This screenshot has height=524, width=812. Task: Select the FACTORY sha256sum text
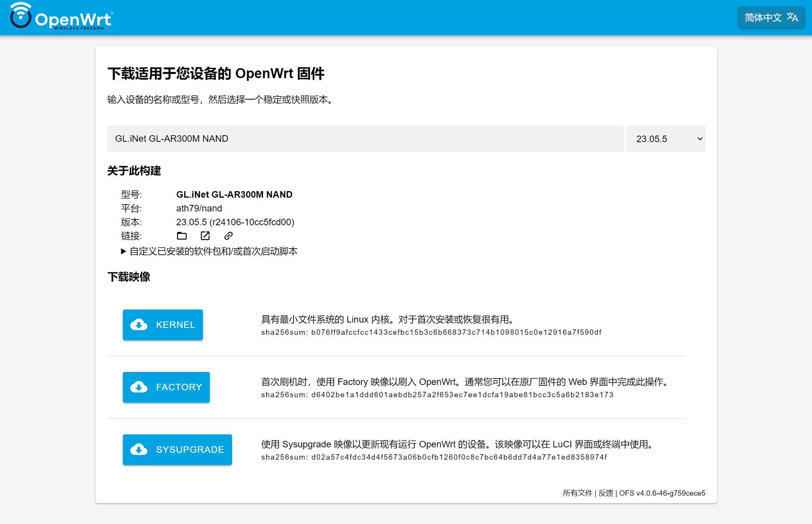[x=437, y=395]
